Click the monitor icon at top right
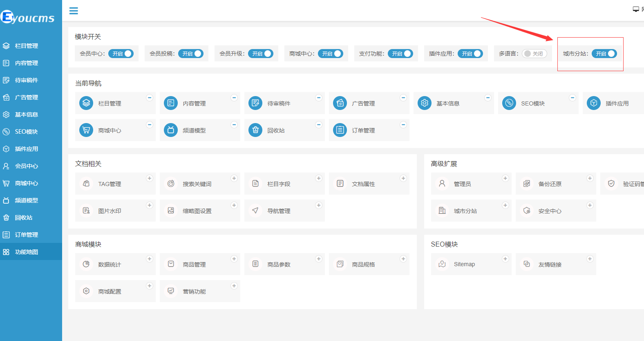This screenshot has width=644, height=341. click(636, 9)
